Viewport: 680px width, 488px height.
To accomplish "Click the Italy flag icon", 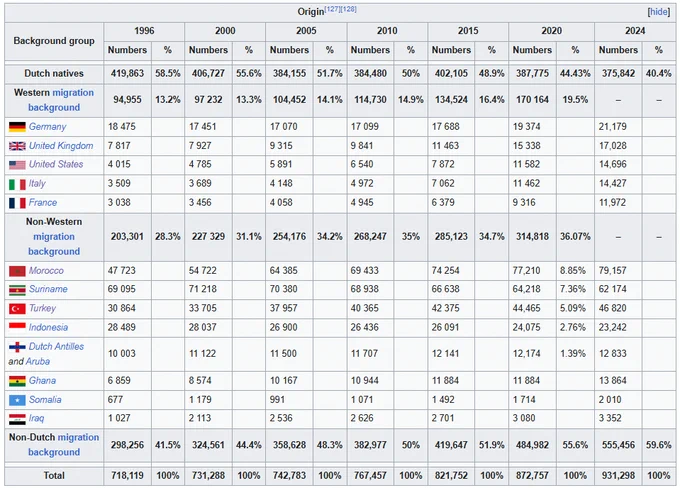I will 17,184.
